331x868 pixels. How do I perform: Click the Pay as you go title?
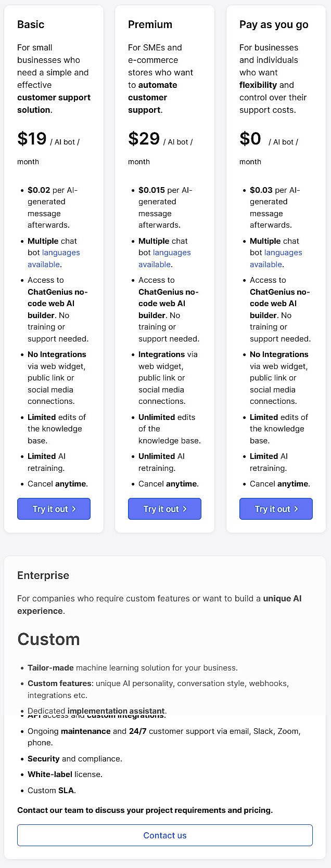[273, 24]
